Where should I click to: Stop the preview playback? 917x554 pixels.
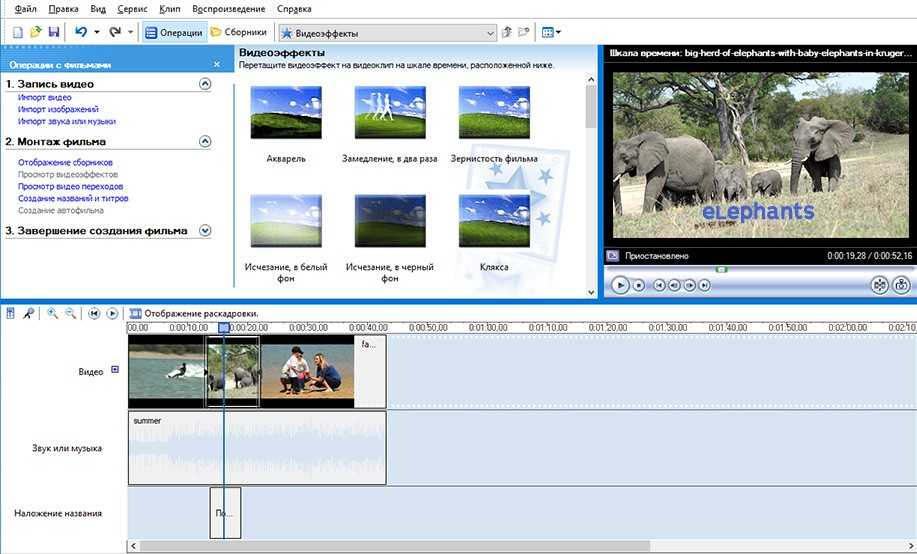[x=639, y=285]
